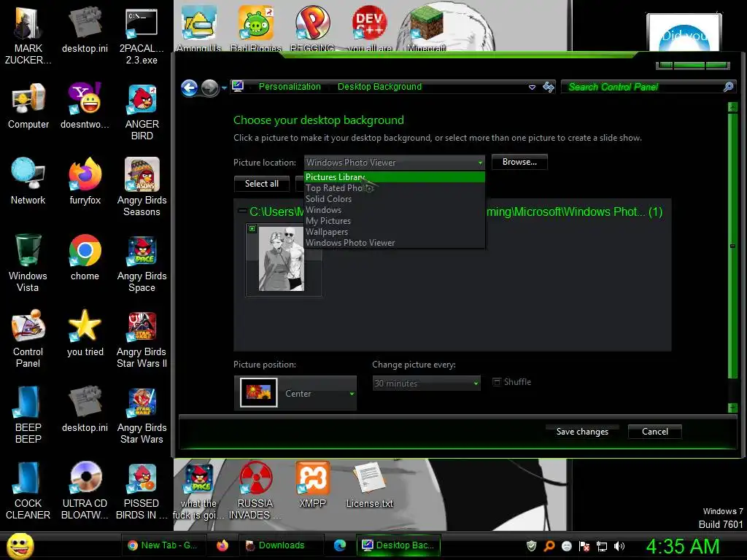The width and height of the screenshot is (747, 560).
Task: Launch Angry Birds Space shortcut
Action: (142, 262)
